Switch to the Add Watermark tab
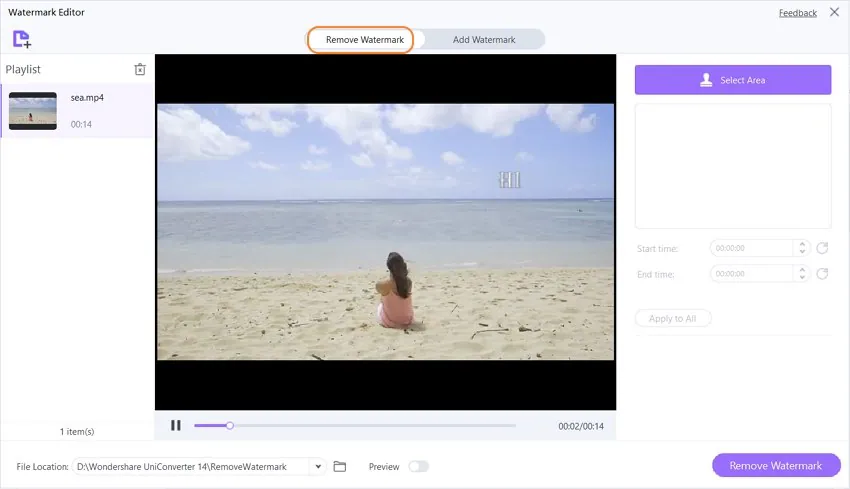Image resolution: width=850 pixels, height=489 pixels. (484, 40)
